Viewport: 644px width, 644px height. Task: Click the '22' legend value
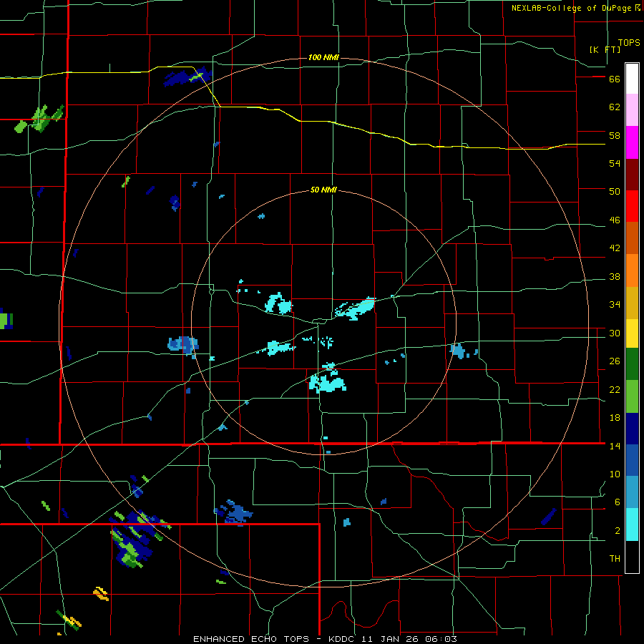[x=615, y=390]
